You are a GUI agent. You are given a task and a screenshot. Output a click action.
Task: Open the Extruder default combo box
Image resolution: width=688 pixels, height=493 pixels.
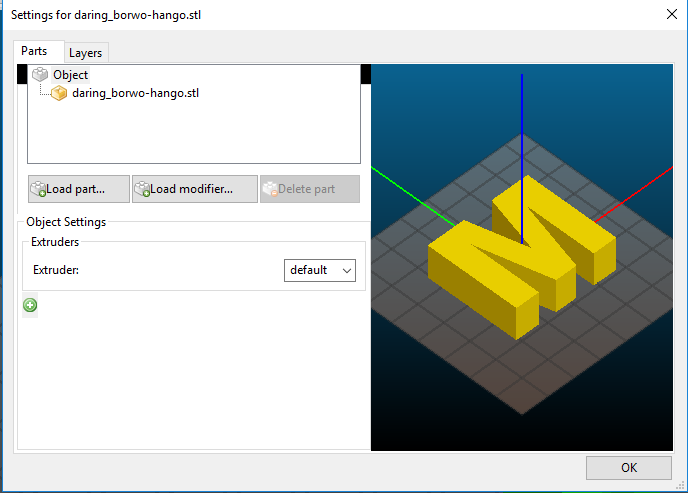[x=320, y=270]
